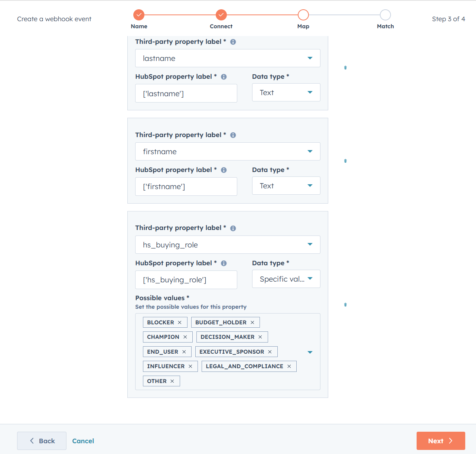Delete the lastname mapping with its trash icon

[x=345, y=68]
